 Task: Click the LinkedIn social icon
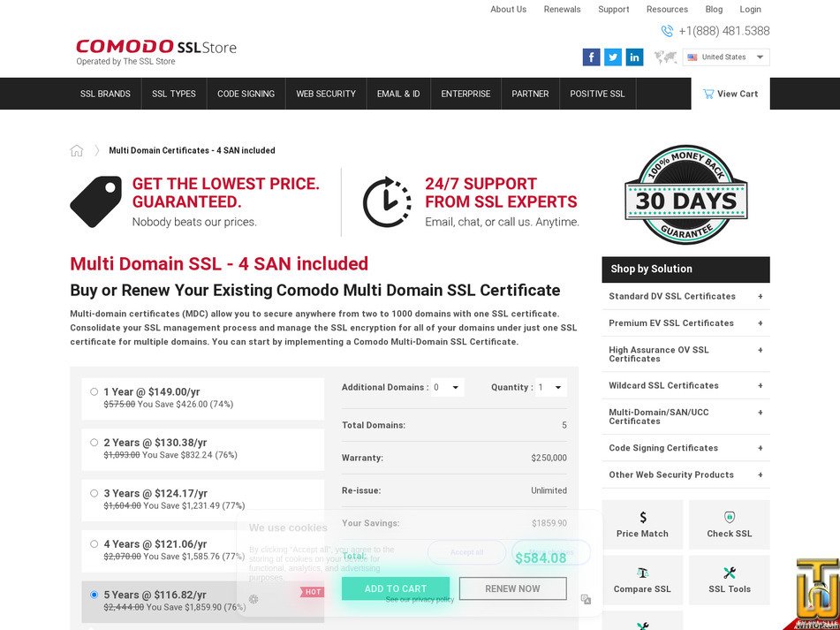coord(634,57)
